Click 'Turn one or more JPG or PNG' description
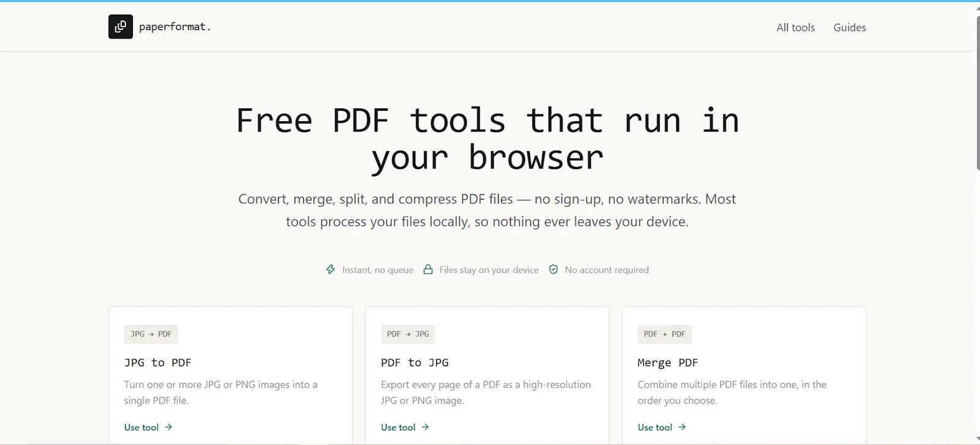The width and height of the screenshot is (980, 445). coord(221,392)
